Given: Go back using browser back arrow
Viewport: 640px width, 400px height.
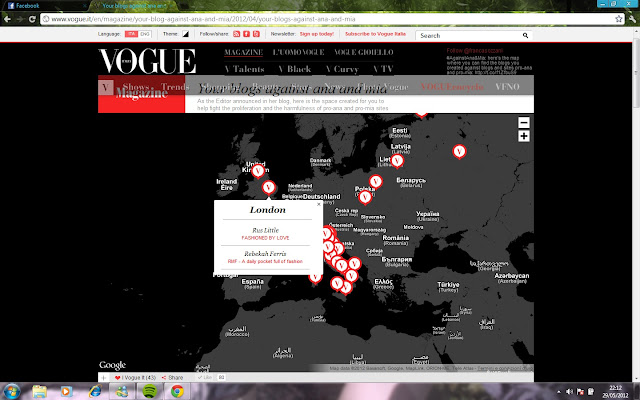Looking at the screenshot, I should pos(7,19).
